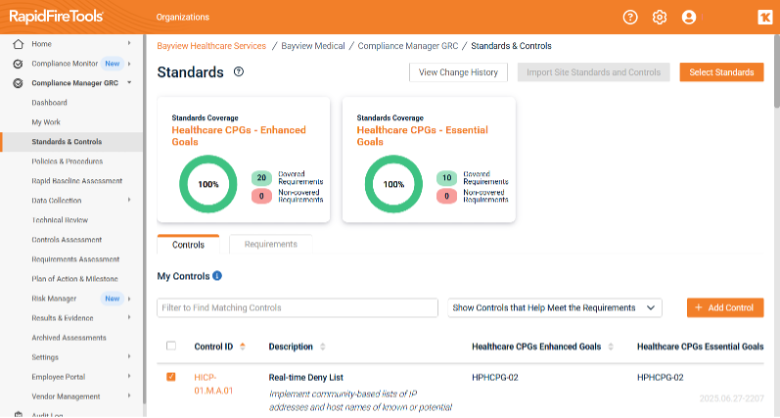Image resolution: width=780 pixels, height=418 pixels.
Task: Expand the Vendor Management submenu arrow
Action: click(129, 396)
